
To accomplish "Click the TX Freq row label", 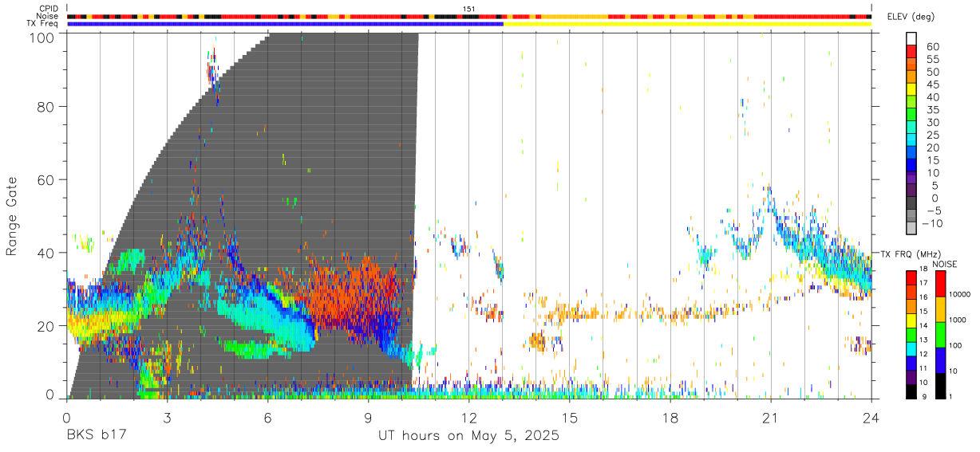I will [43, 23].
